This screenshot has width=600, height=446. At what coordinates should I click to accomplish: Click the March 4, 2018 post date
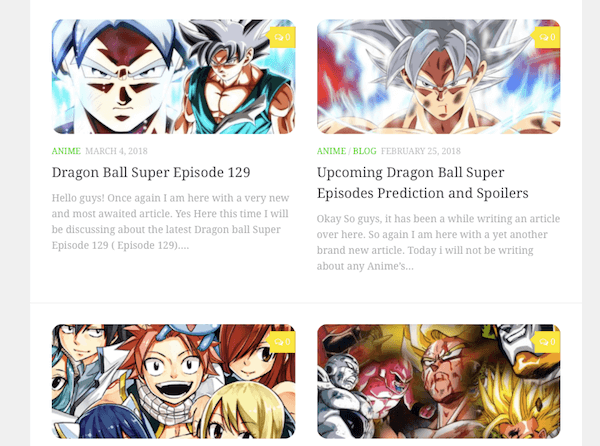(x=116, y=151)
